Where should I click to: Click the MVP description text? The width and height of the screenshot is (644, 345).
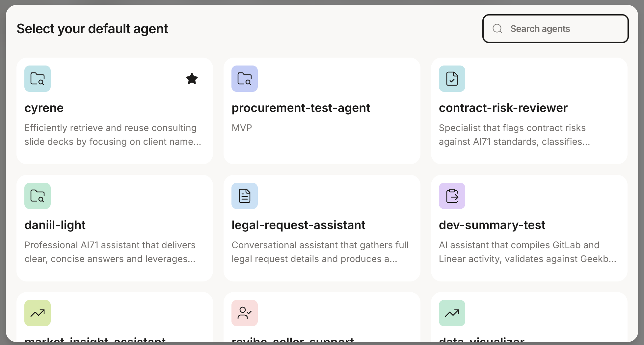242,128
